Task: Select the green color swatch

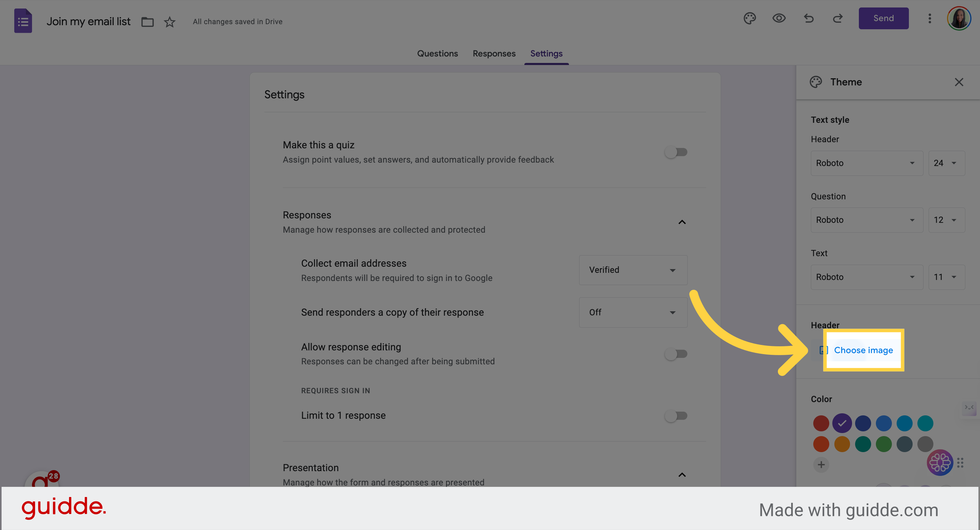Action: click(x=883, y=444)
